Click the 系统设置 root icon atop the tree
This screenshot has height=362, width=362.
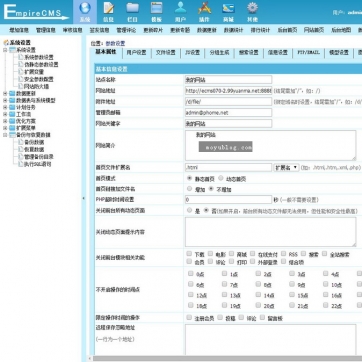[6, 43]
